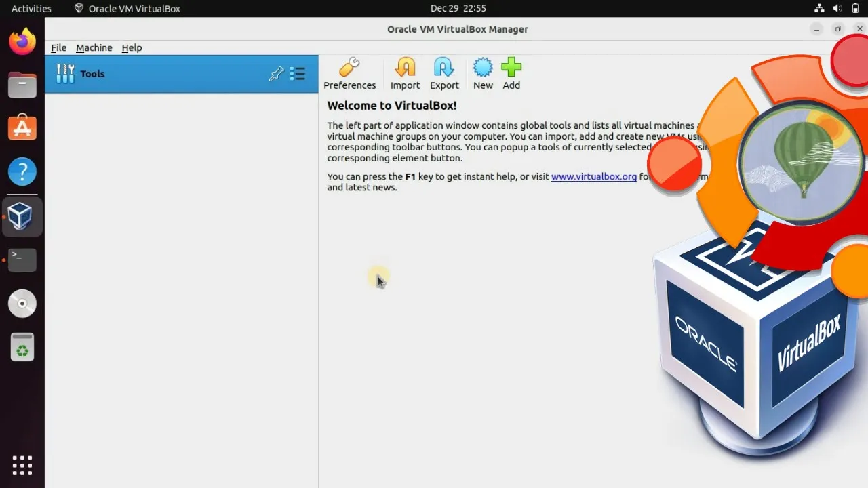
Task: Launch Firefox from the dock
Action: click(x=22, y=41)
